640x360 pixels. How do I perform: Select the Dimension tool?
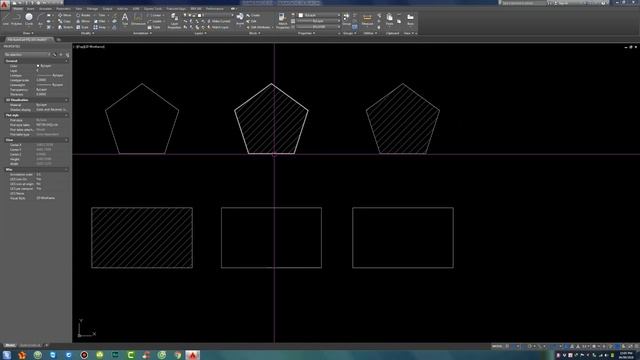tap(138, 19)
